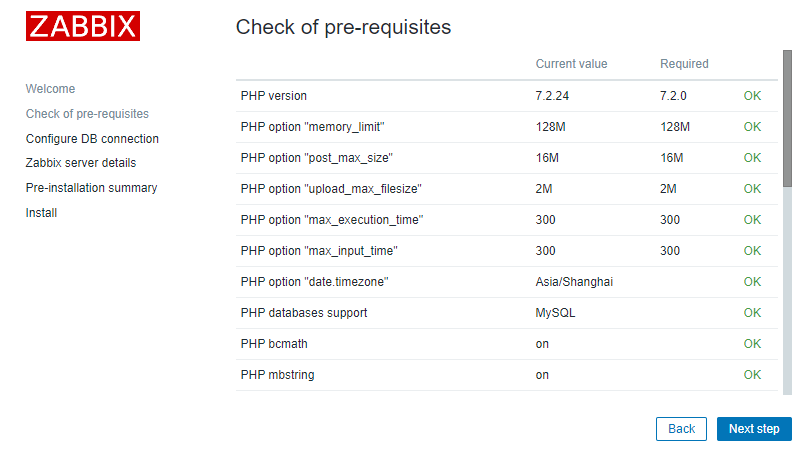Viewport: 809px width, 459px height.
Task: Click the PHP version row label
Action: click(274, 96)
